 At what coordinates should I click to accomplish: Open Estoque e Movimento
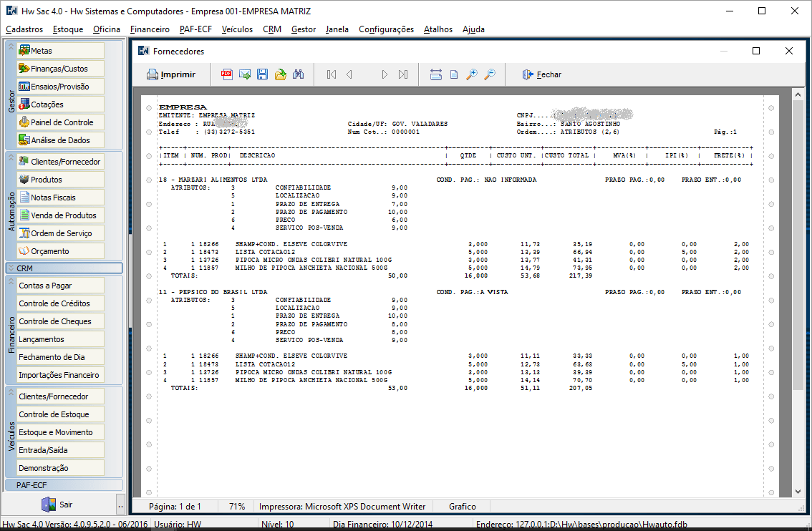point(61,432)
